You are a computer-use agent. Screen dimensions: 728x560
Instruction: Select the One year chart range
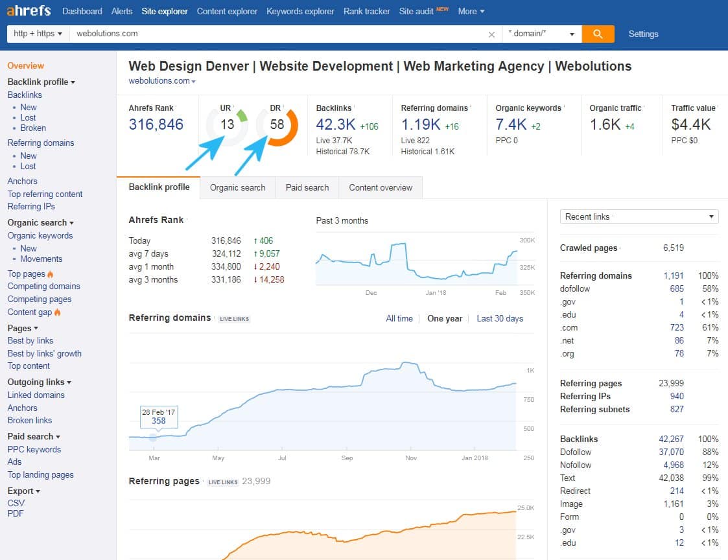tap(445, 318)
